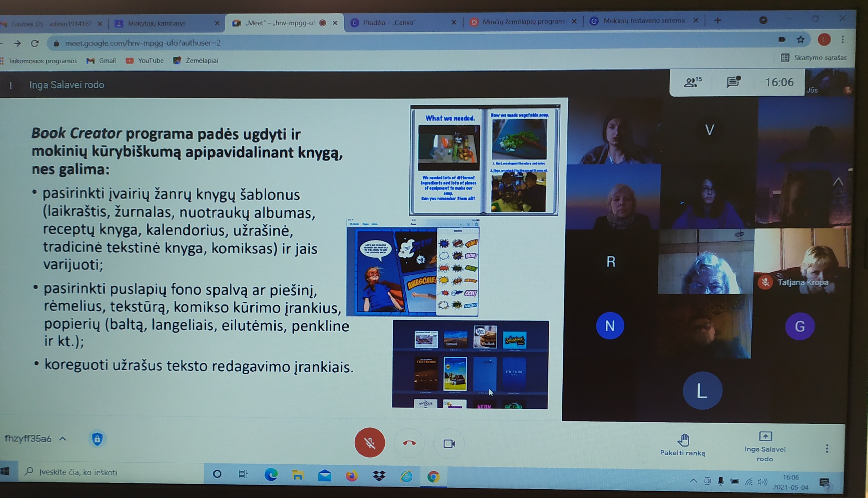Open Task View in taskbar

(243, 474)
